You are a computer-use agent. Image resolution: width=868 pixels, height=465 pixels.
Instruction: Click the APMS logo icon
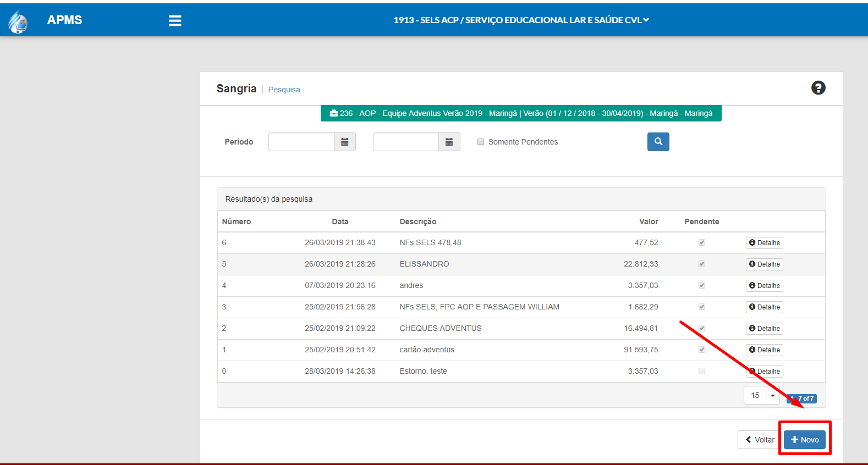click(18, 21)
